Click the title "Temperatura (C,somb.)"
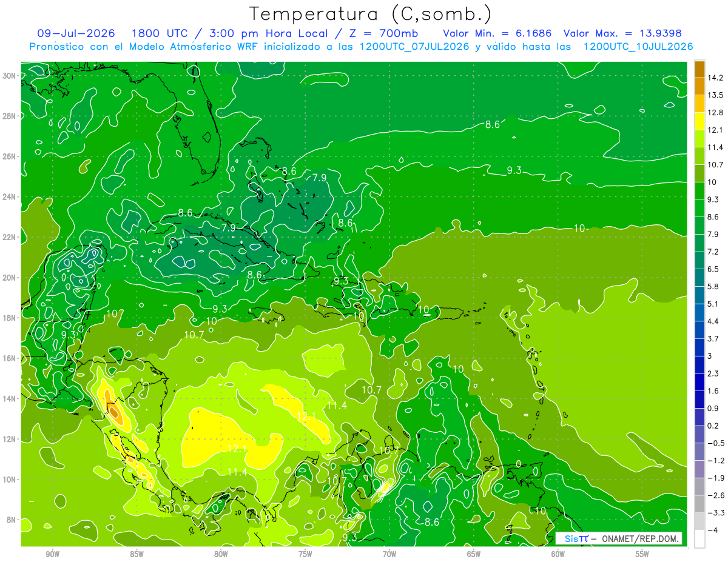The image size is (728, 562). [371, 13]
